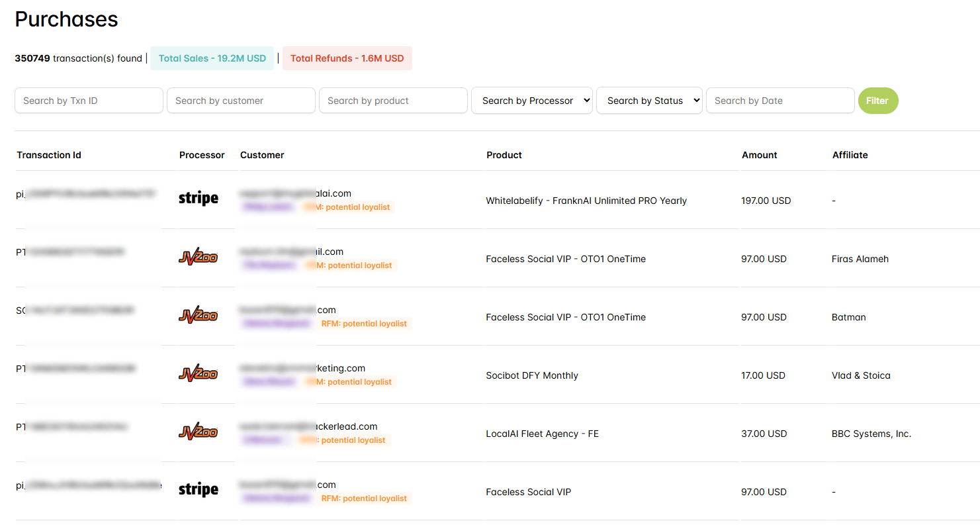This screenshot has height=525, width=980.
Task: Select the Socibot DFY Monthly product
Action: [x=532, y=375]
